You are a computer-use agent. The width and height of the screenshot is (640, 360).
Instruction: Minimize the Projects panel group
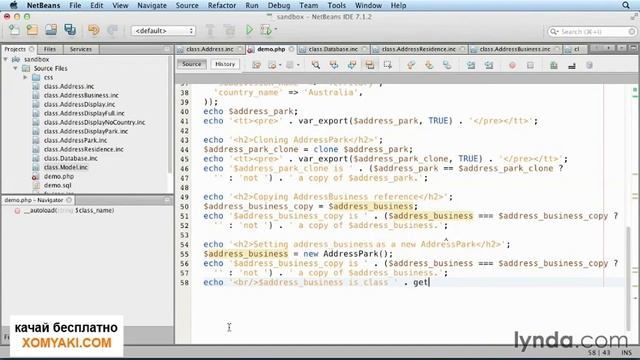167,49
